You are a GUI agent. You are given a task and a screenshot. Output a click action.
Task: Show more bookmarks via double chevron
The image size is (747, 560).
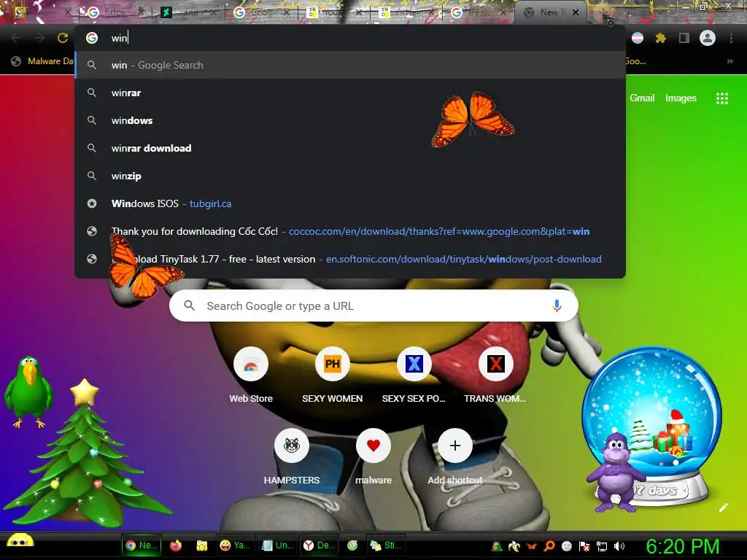(x=729, y=61)
